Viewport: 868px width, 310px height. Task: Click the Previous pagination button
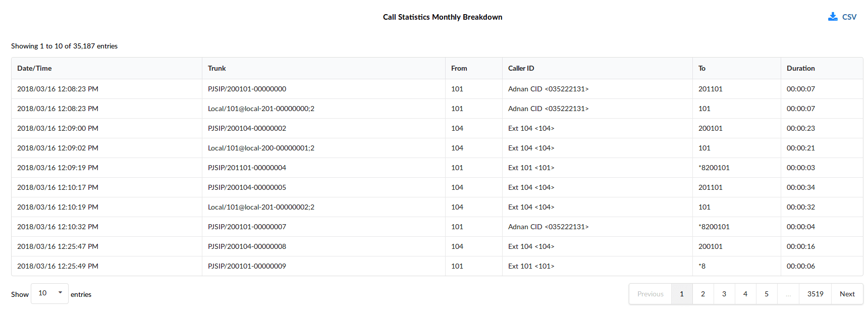650,294
